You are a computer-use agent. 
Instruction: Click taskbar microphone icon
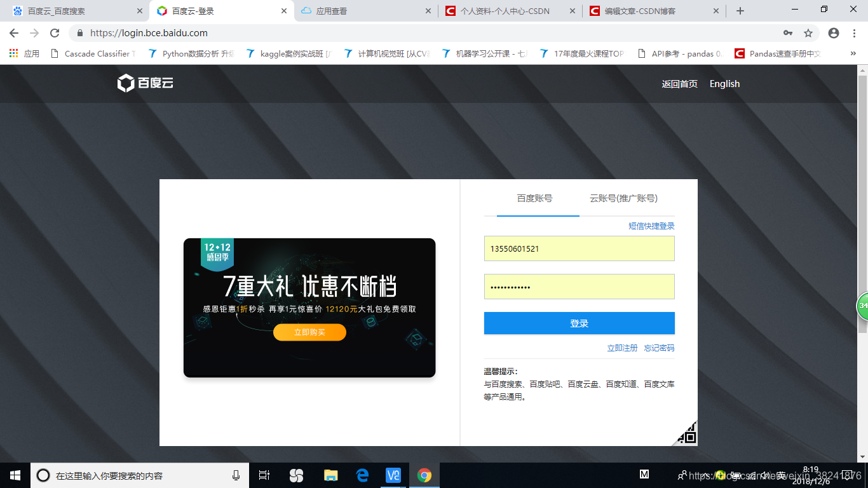(236, 475)
